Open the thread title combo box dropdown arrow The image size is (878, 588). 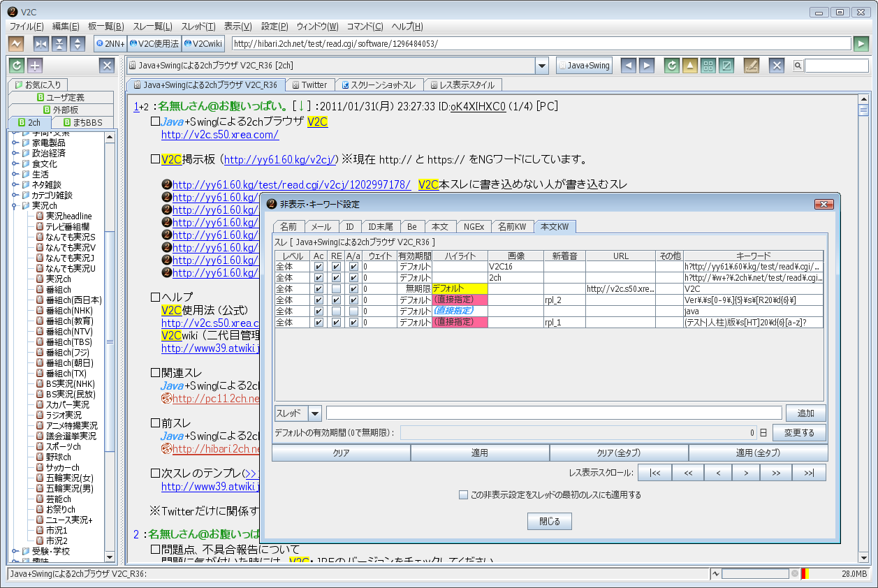[x=542, y=66]
